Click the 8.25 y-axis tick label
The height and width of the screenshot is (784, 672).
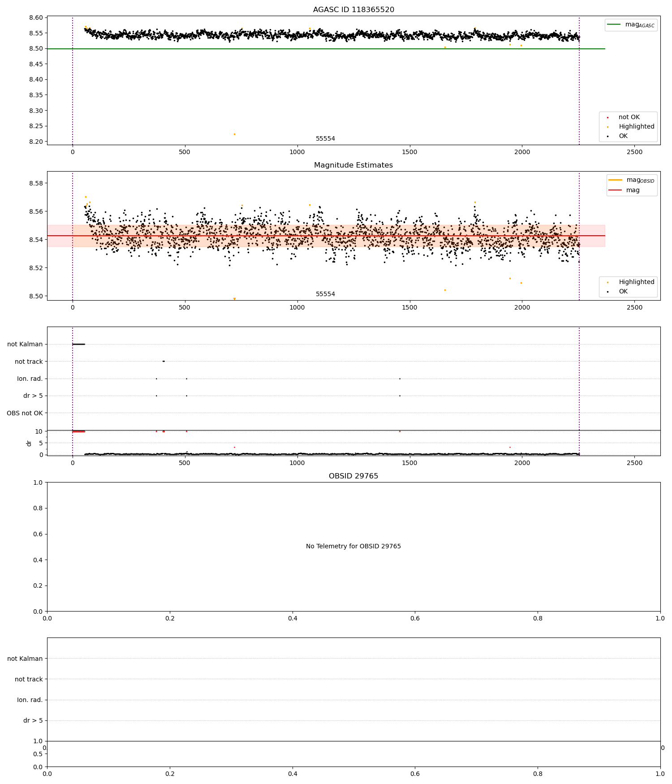36,126
